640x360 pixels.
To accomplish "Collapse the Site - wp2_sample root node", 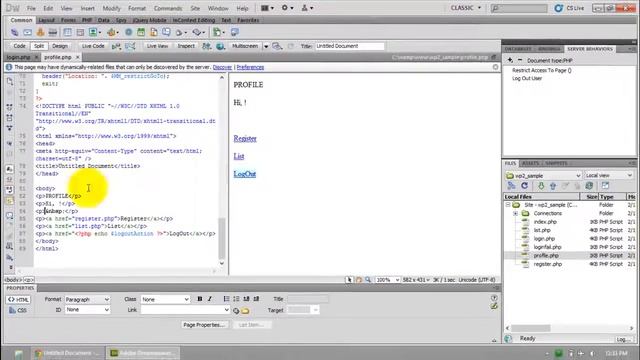I will coord(508,205).
